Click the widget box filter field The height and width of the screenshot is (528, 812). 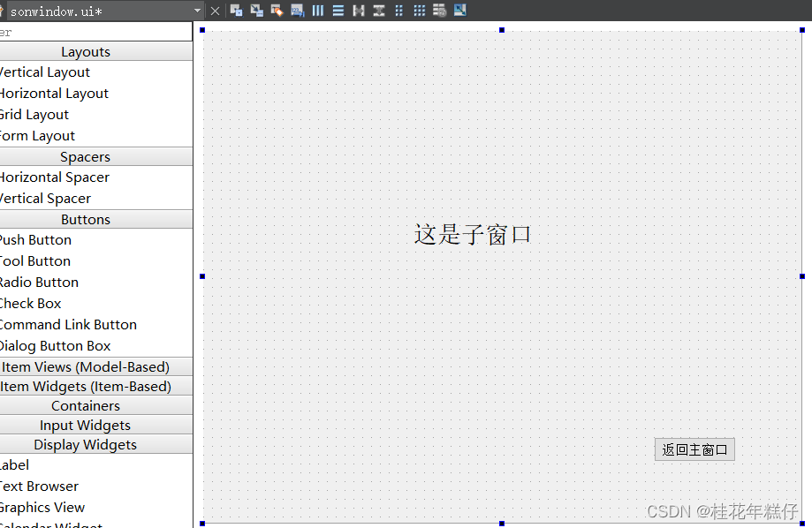(x=95, y=32)
